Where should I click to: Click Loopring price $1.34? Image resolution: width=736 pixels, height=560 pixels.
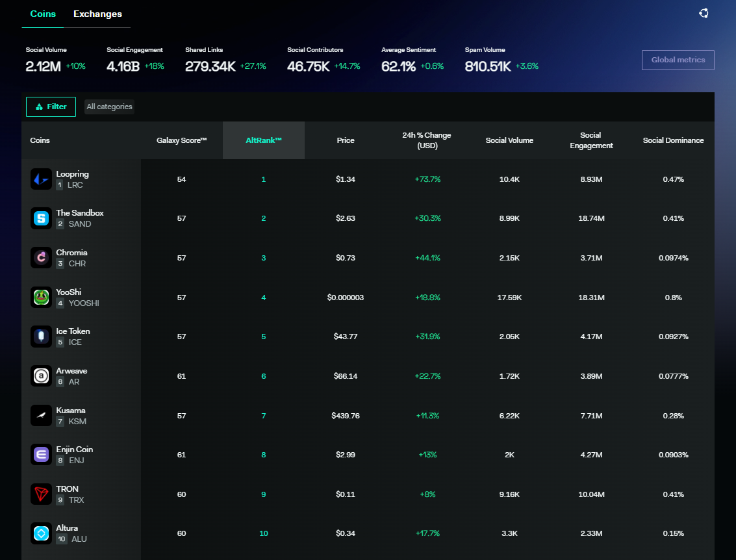(346, 179)
